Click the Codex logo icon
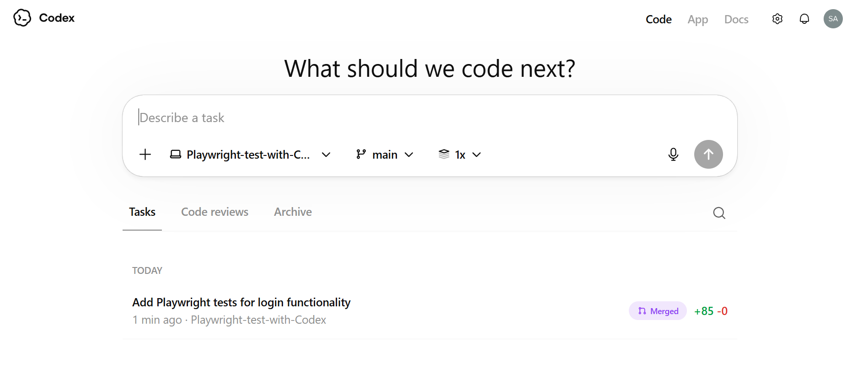 (22, 18)
